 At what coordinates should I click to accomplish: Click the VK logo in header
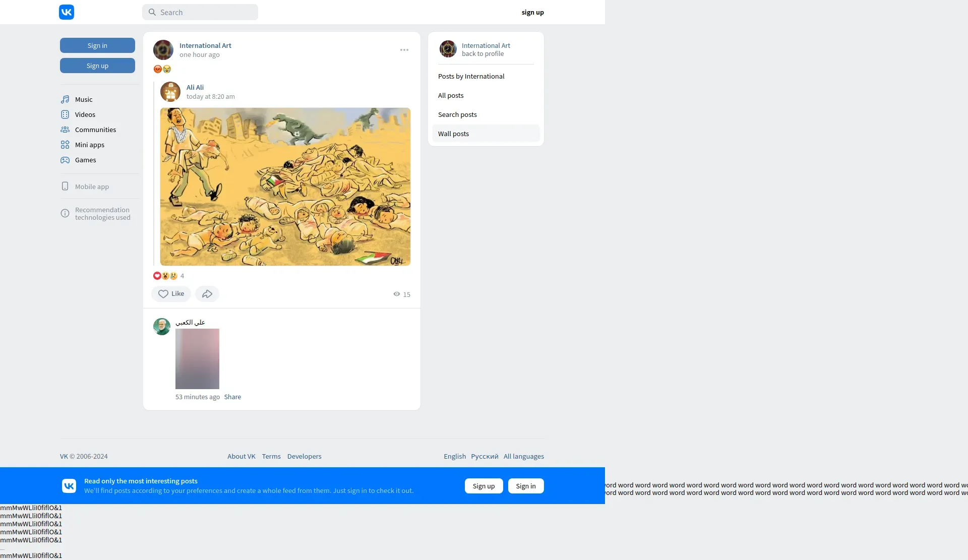pos(67,12)
